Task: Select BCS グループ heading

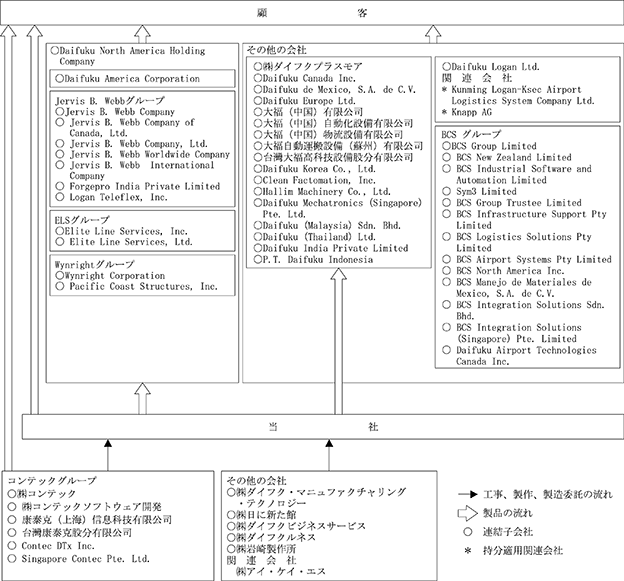Action: [471, 134]
